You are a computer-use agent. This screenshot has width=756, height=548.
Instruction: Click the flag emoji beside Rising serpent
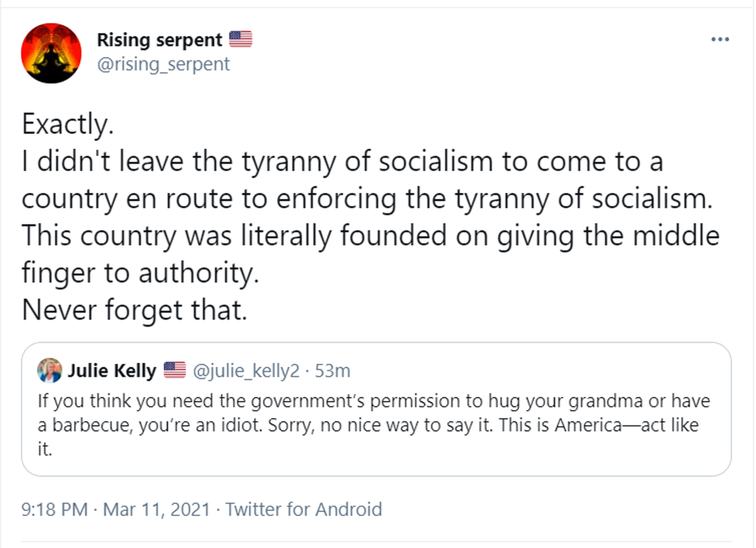[x=240, y=39]
